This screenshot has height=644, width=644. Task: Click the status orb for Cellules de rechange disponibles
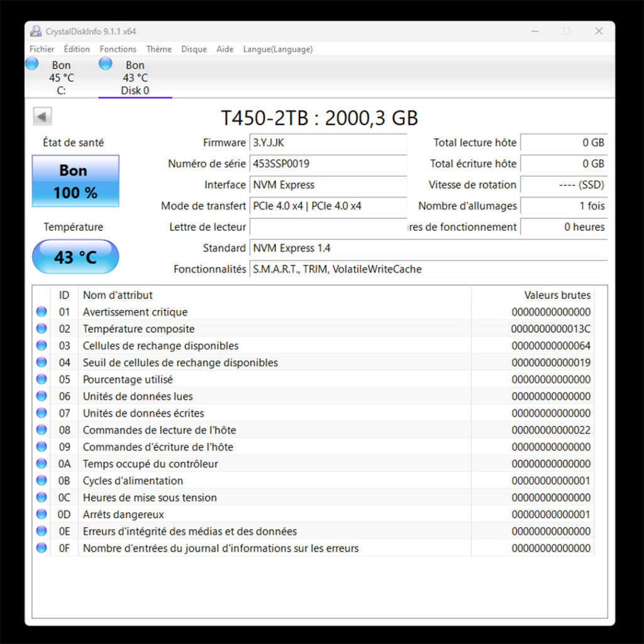[x=42, y=345]
